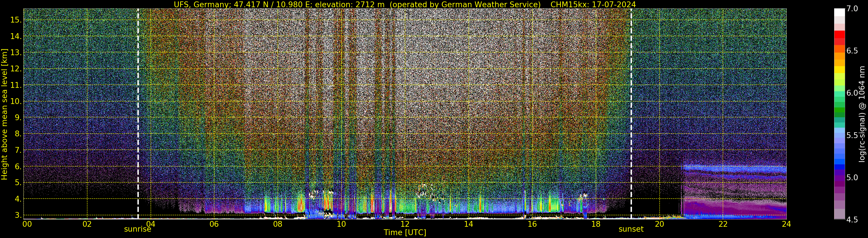868x238 pixels.
Task: Click the time tick label '10'
Action: click(341, 224)
